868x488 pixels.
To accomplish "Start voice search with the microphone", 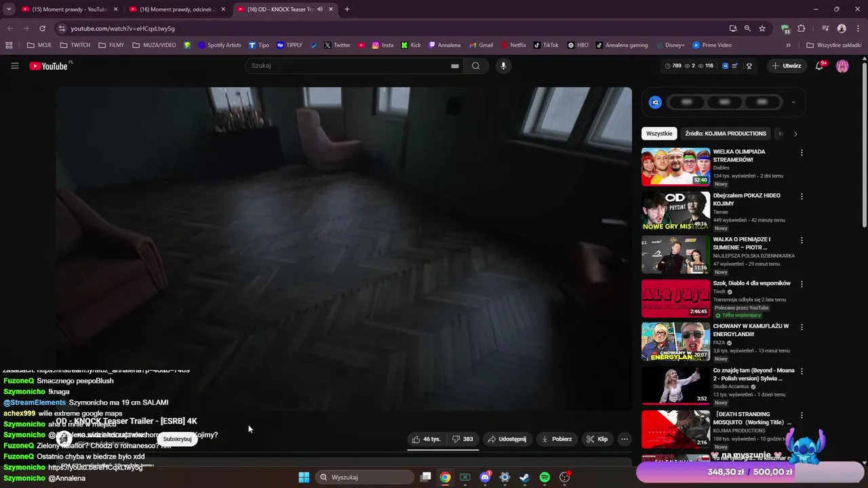I will 503,66.
